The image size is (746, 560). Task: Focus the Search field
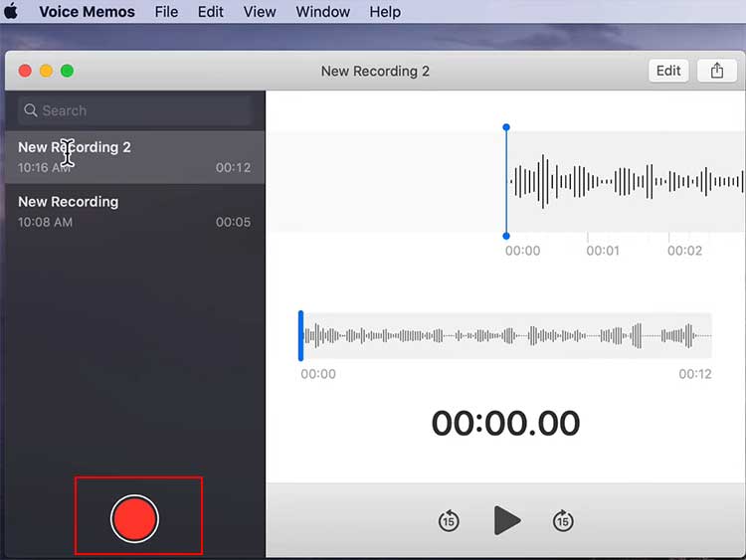[x=134, y=110]
